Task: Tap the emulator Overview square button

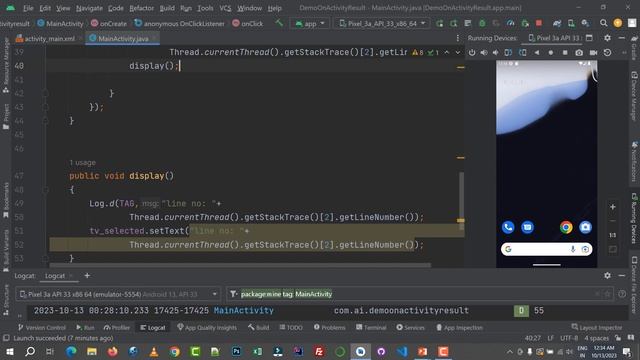Action: (x=565, y=53)
